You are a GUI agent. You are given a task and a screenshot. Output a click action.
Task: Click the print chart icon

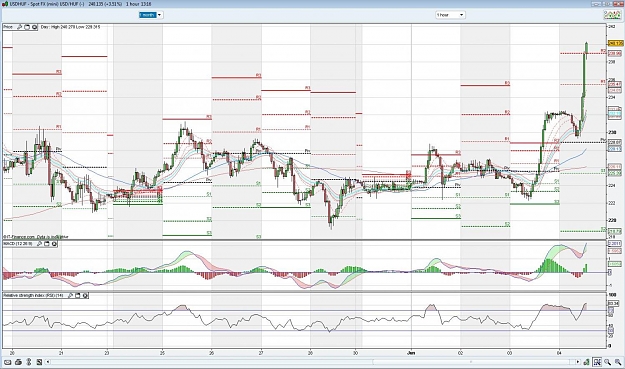(x=18, y=362)
